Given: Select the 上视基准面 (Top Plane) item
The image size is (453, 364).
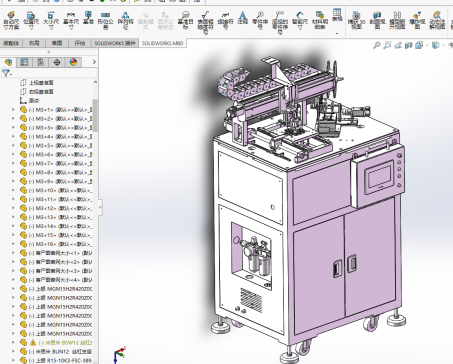Looking at the screenshot, I should pyautogui.click(x=37, y=82).
